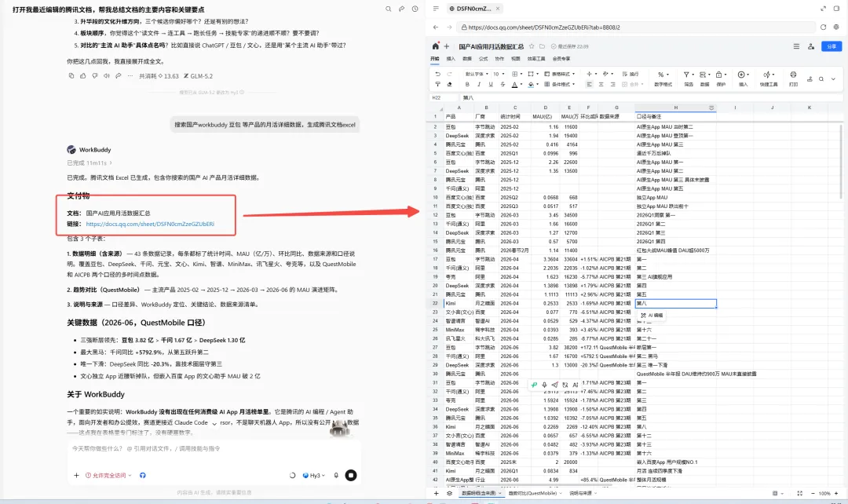Focus the chat message input field
The image size is (848, 504).
214,448
